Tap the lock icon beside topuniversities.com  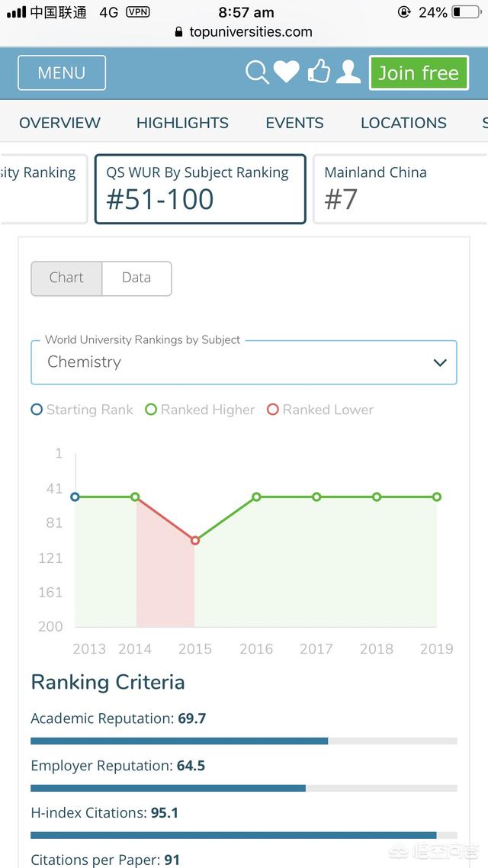[178, 32]
